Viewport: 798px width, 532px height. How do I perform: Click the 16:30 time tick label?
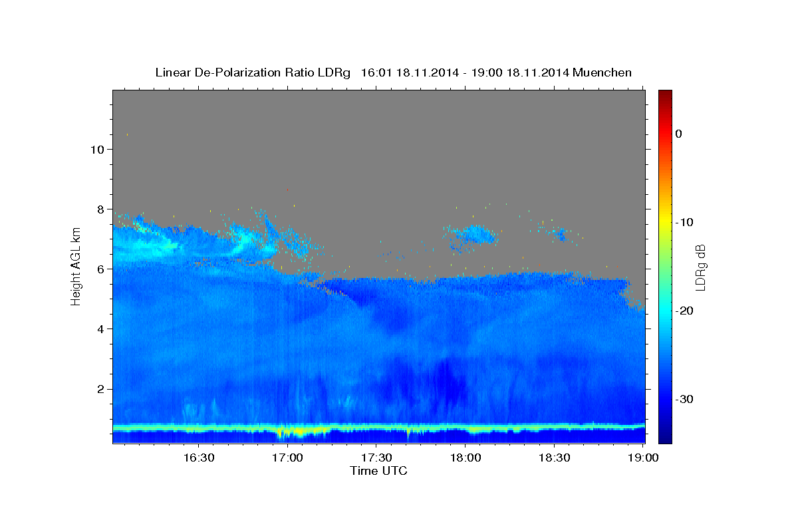click(x=199, y=458)
